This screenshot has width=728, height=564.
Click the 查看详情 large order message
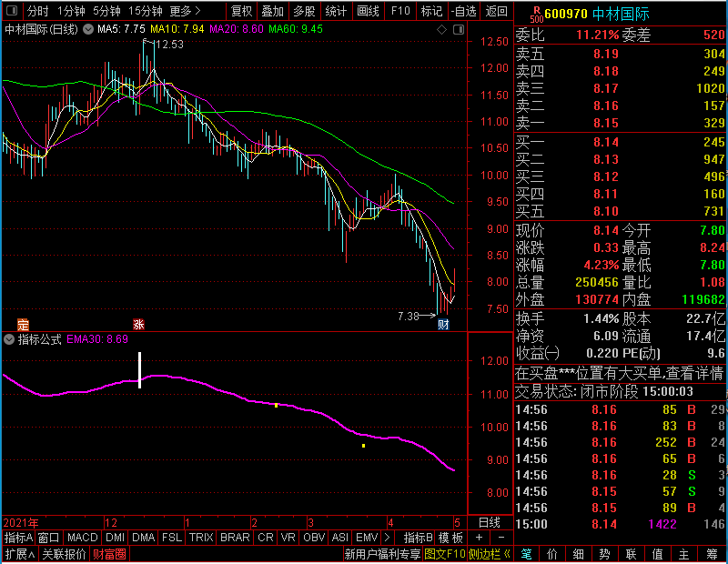point(619,373)
